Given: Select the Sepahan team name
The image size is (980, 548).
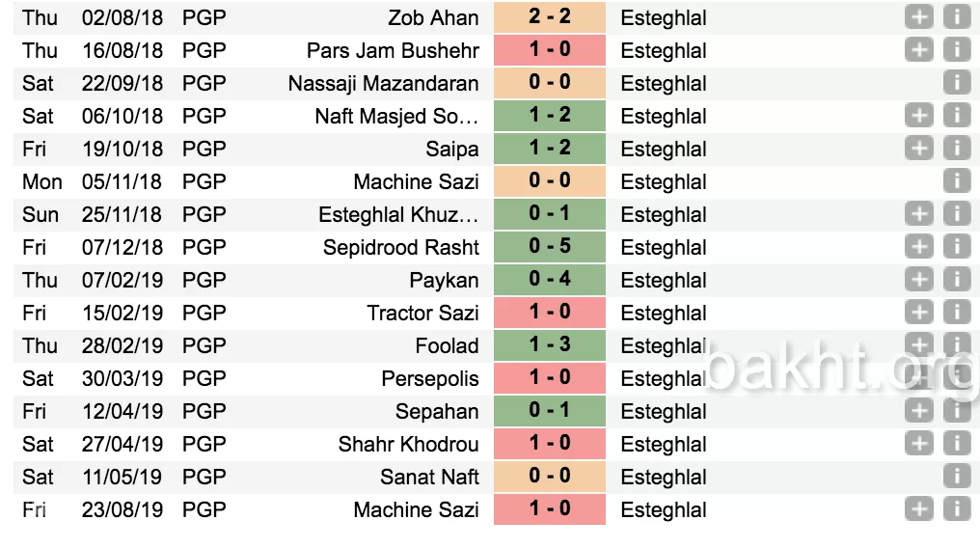Looking at the screenshot, I should tap(437, 411).
